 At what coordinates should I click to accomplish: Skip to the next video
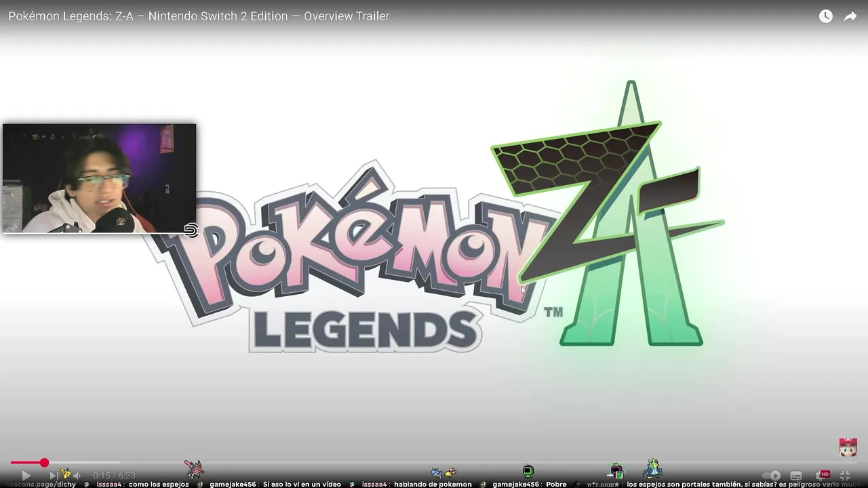54,476
